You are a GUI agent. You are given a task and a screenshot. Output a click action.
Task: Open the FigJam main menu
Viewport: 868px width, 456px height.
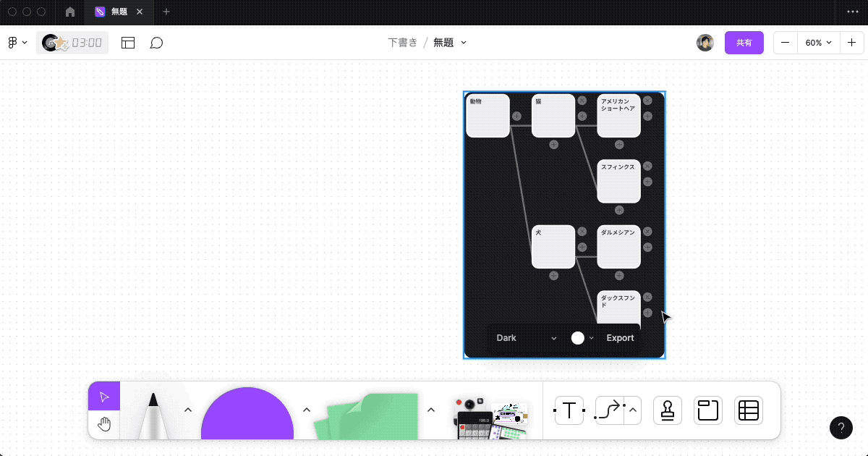(16, 43)
